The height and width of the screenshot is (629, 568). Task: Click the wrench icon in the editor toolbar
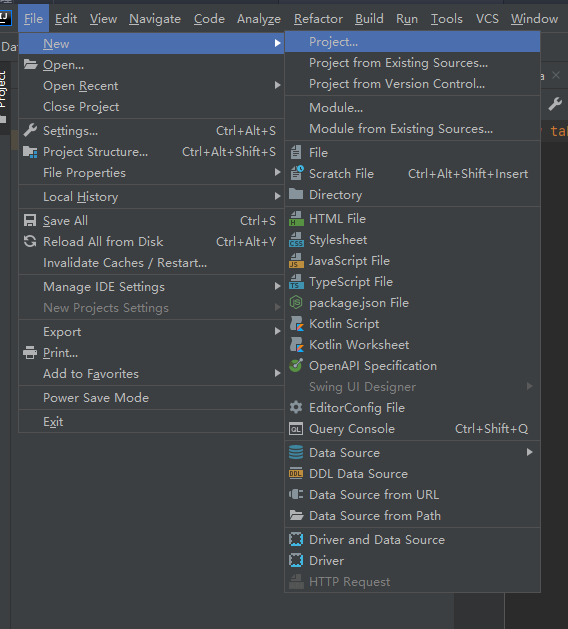coord(555,104)
